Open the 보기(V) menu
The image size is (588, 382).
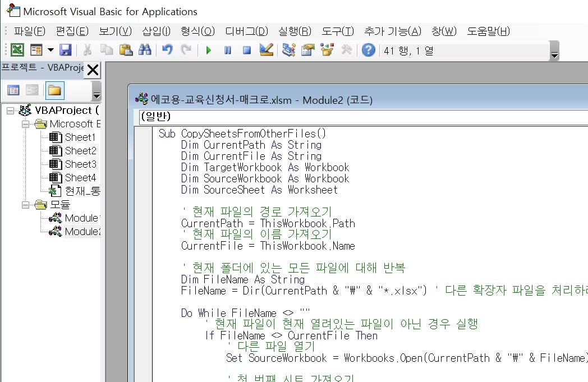coord(115,31)
